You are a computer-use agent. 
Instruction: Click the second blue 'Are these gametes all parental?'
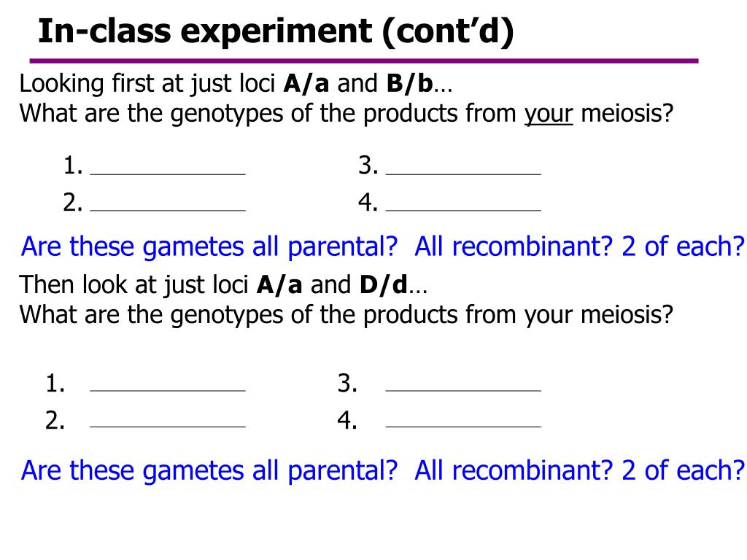pos(209,470)
